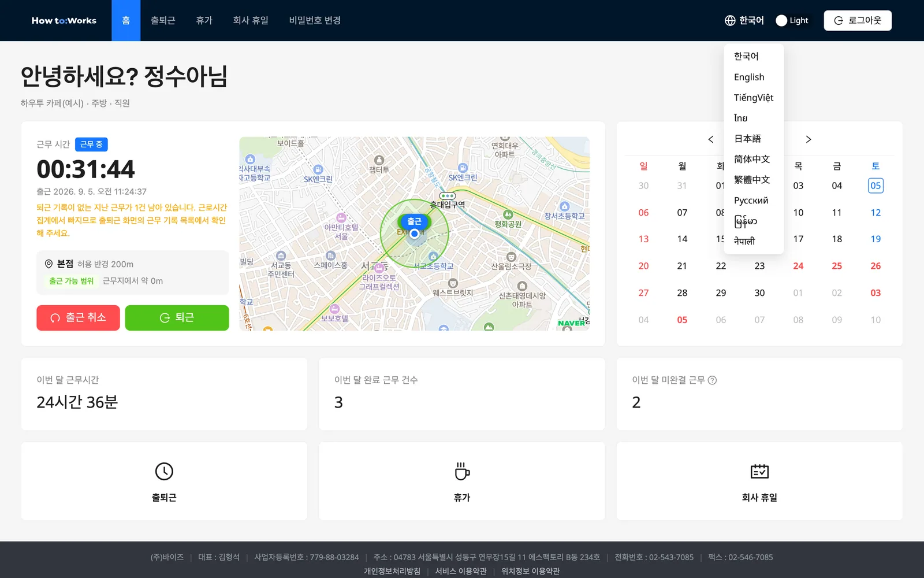Image resolution: width=924 pixels, height=578 pixels.
Task: Open the 회사 휴일 calendar card
Action: click(759, 481)
